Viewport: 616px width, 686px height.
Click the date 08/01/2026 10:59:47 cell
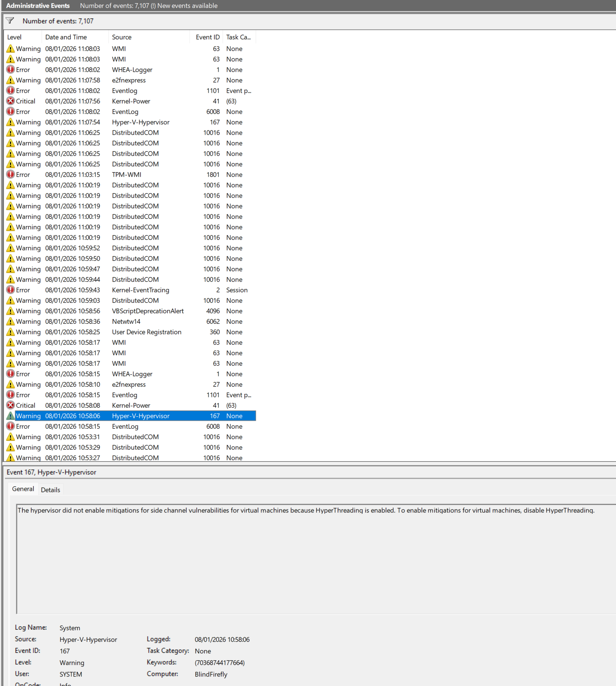[x=72, y=269]
